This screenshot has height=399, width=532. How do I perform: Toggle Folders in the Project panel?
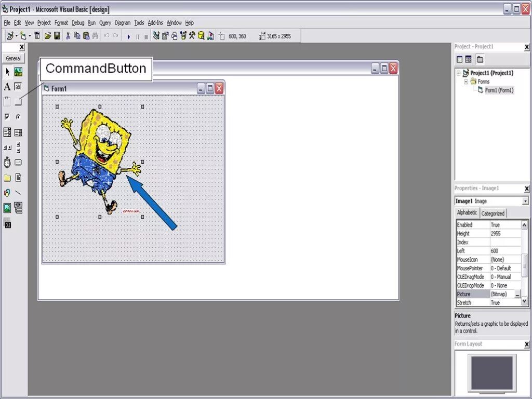point(480,59)
